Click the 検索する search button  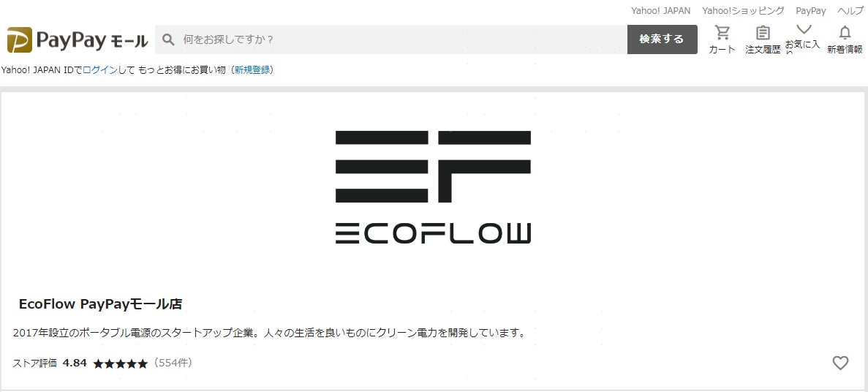tap(662, 39)
